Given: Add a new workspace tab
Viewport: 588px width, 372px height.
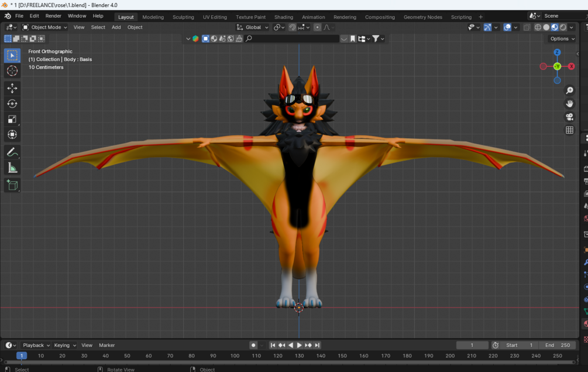Looking at the screenshot, I should click(x=480, y=17).
